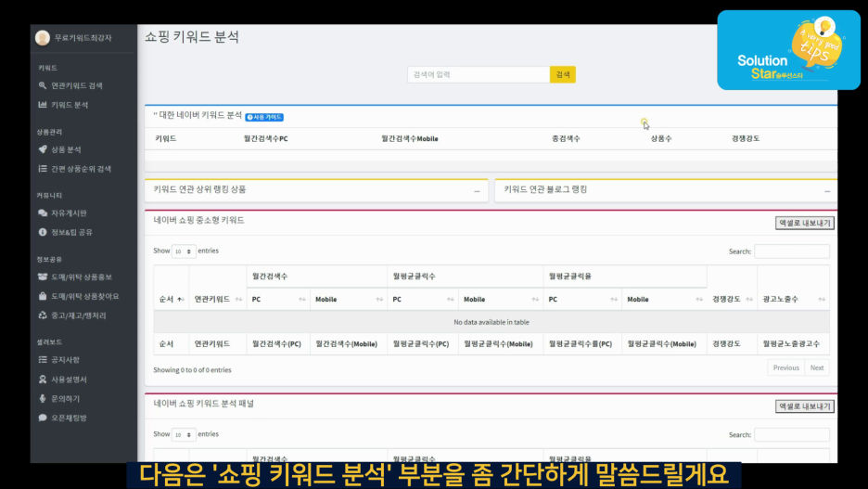Click 총검색수 header in analysis summary
The image size is (868, 489).
click(566, 138)
